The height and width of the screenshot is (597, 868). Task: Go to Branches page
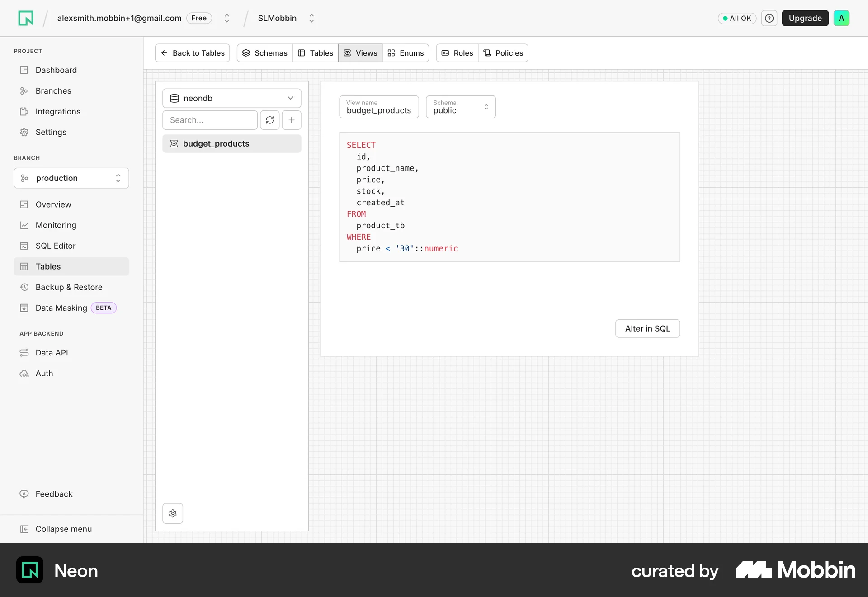point(71,91)
